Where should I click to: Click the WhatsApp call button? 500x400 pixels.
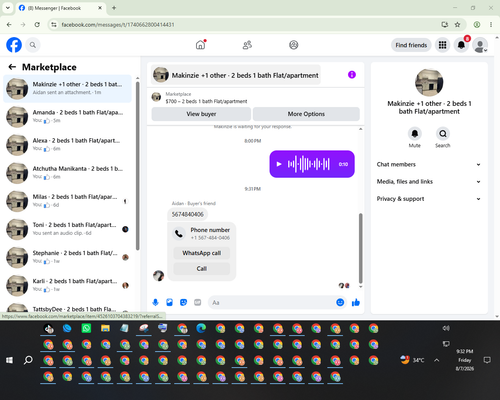[x=202, y=253]
